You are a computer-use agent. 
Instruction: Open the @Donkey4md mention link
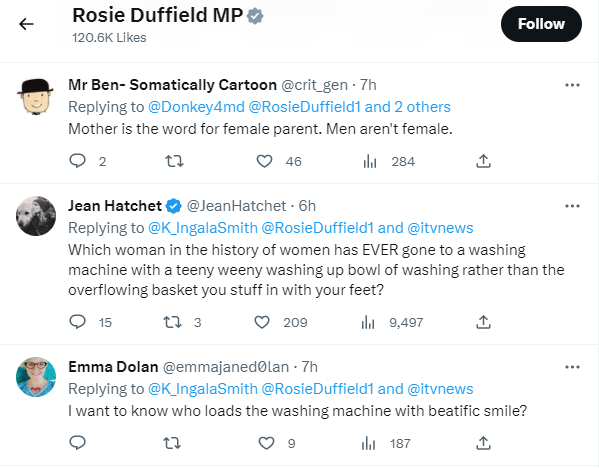pyautogui.click(x=196, y=107)
